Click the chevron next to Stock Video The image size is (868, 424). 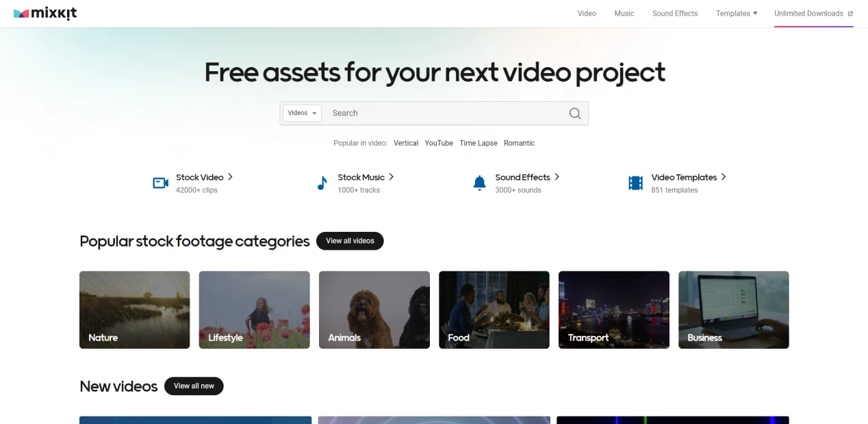(230, 176)
